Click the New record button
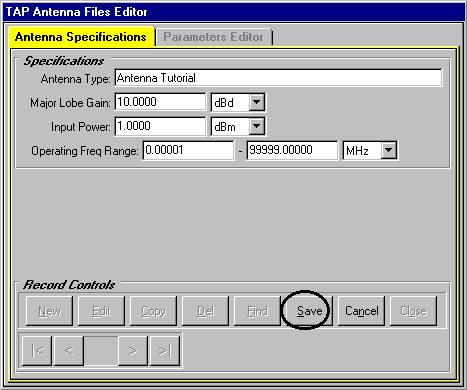The height and width of the screenshot is (390, 467). 49,311
